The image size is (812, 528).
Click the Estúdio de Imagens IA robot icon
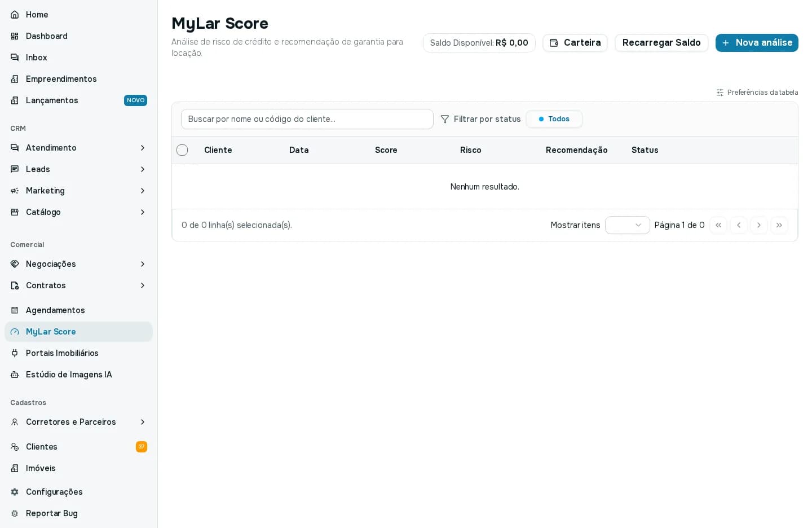tap(15, 375)
